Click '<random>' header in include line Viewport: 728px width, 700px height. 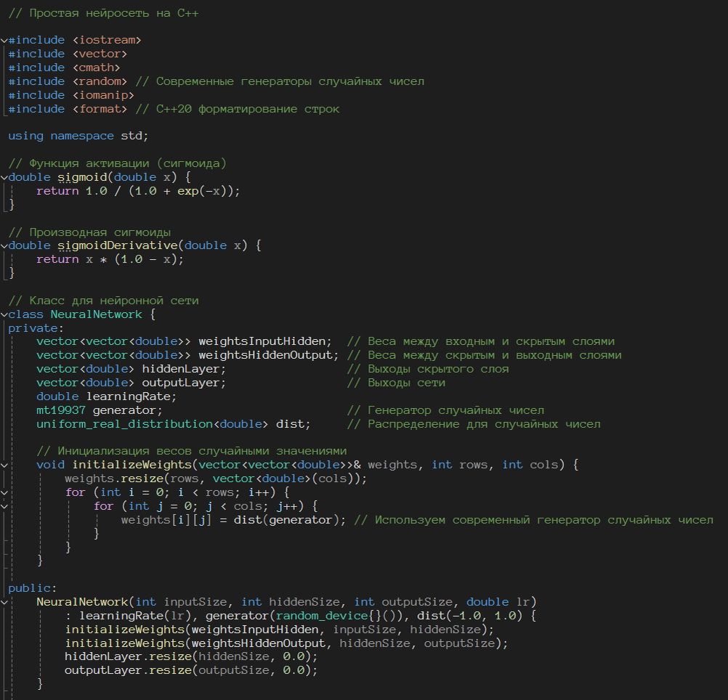coord(100,81)
